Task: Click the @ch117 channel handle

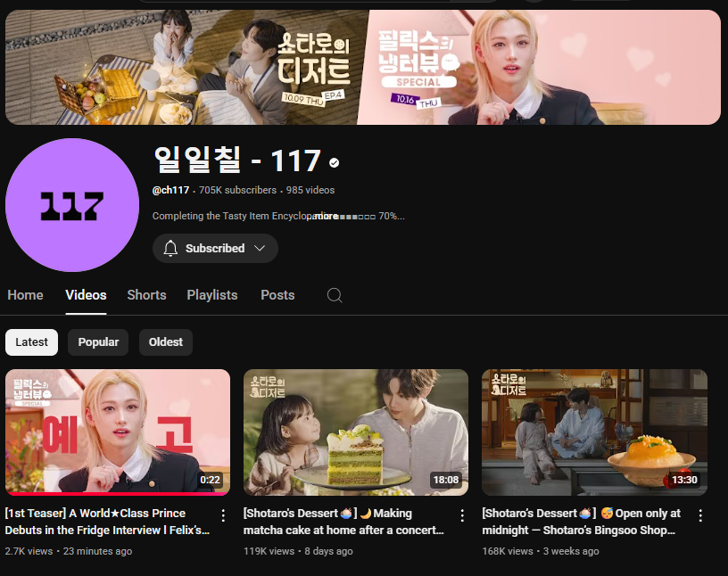Action: tap(171, 190)
